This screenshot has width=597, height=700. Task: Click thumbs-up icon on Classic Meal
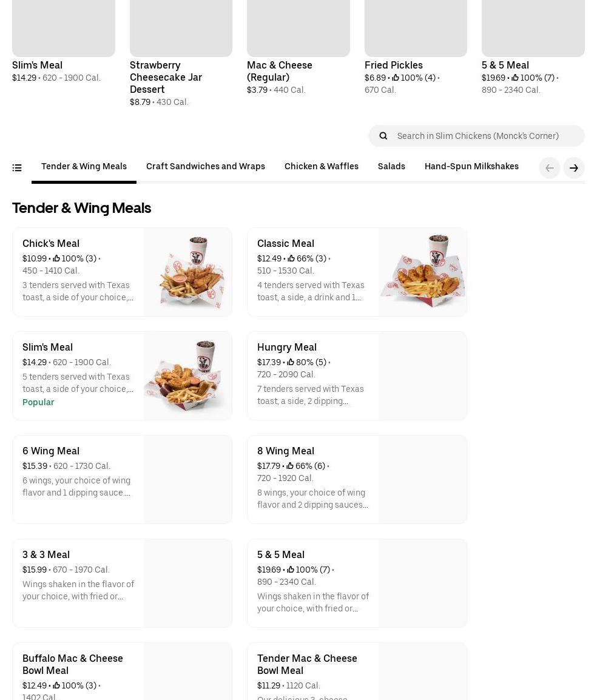pos(291,259)
